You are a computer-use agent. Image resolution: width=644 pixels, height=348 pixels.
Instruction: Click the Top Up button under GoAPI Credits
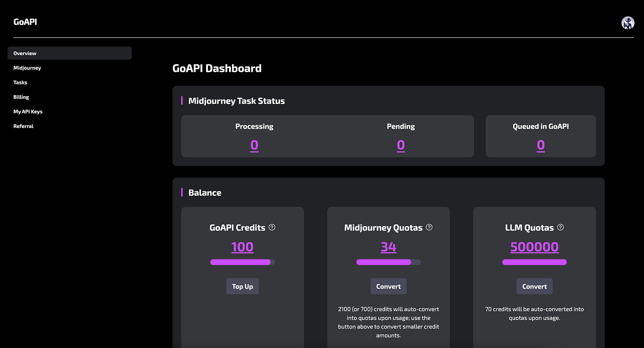(242, 286)
